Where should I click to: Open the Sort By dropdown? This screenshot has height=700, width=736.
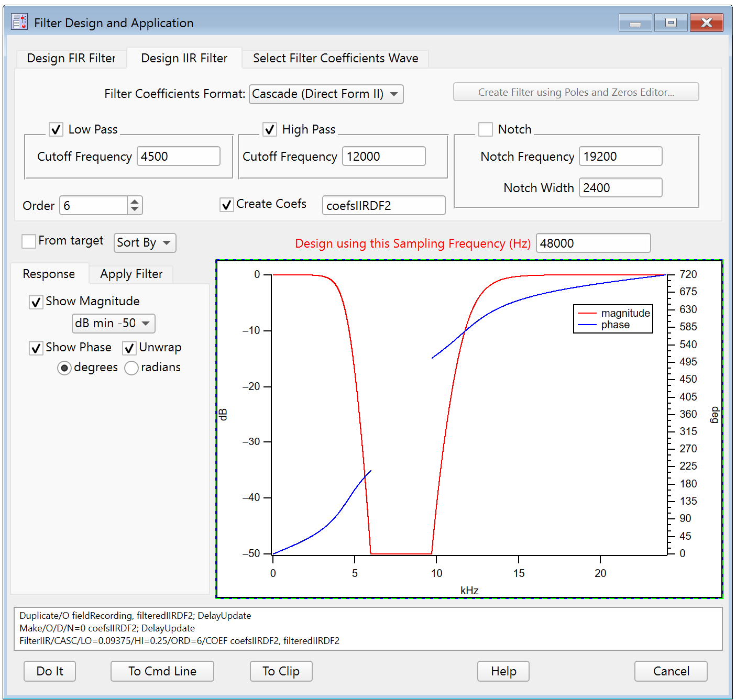(x=145, y=243)
